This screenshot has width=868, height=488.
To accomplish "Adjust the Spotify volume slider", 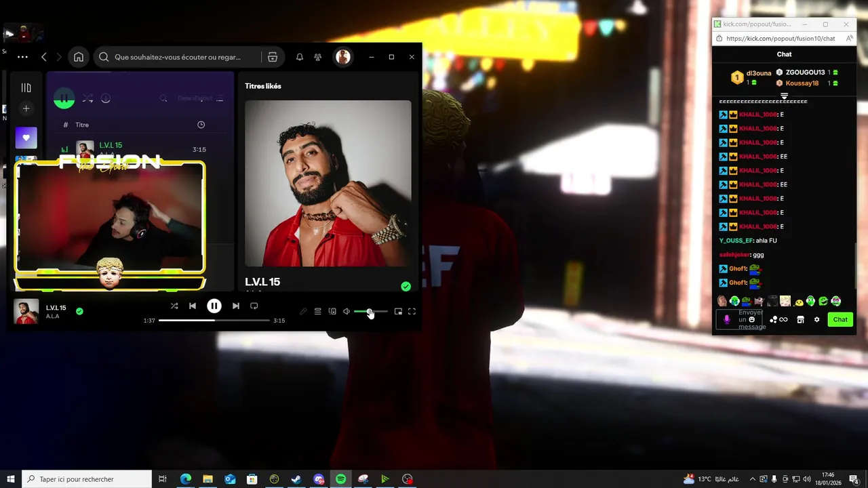I will pyautogui.click(x=371, y=312).
